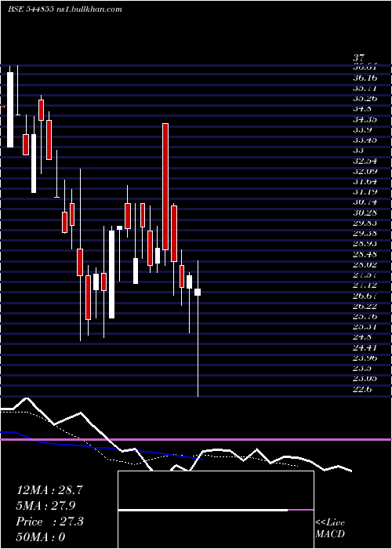Viewport: 392px width, 549px height.
Task: Click the 28.02 price axis label
Action: pyautogui.click(x=365, y=264)
